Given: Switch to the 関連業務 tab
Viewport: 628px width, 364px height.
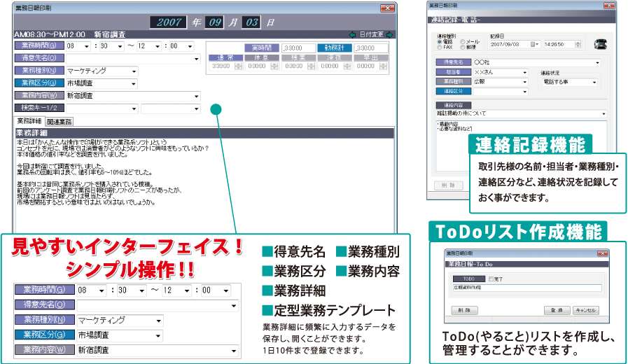Looking at the screenshot, I should [x=60, y=122].
